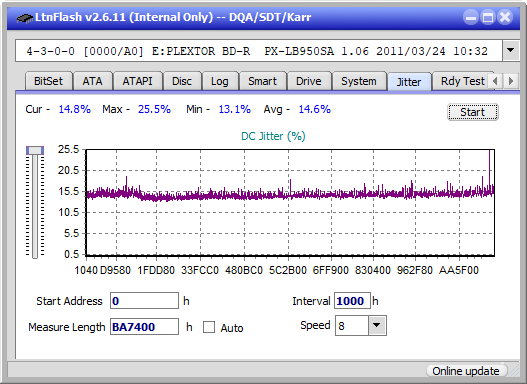Image resolution: width=527 pixels, height=384 pixels.
Task: Click the Max jitter value 25.5%
Action: coord(154,109)
